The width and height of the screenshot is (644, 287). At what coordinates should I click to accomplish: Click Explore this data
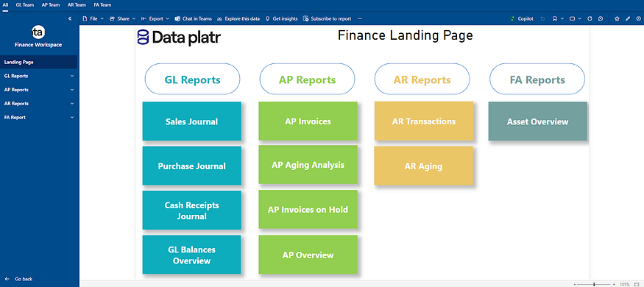pos(238,18)
